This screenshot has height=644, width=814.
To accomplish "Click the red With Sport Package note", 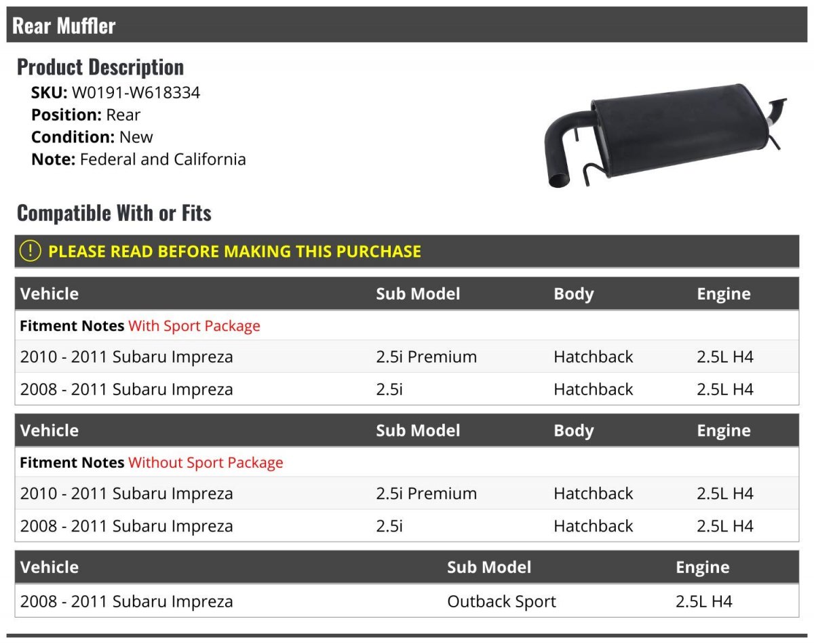I will coord(194,326).
